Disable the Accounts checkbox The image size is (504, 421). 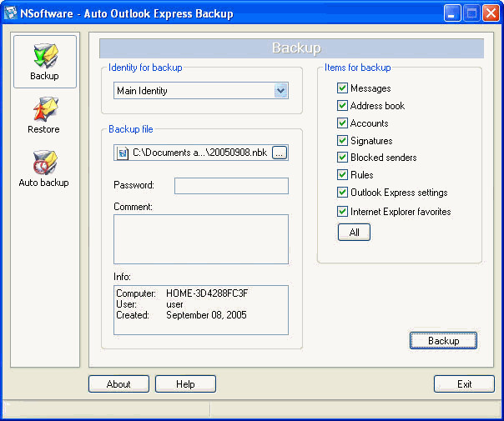pos(342,123)
